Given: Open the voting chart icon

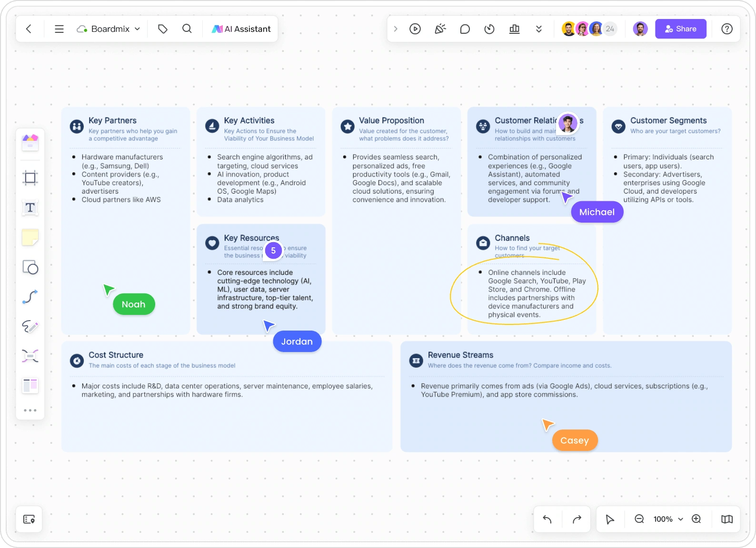Looking at the screenshot, I should point(515,29).
